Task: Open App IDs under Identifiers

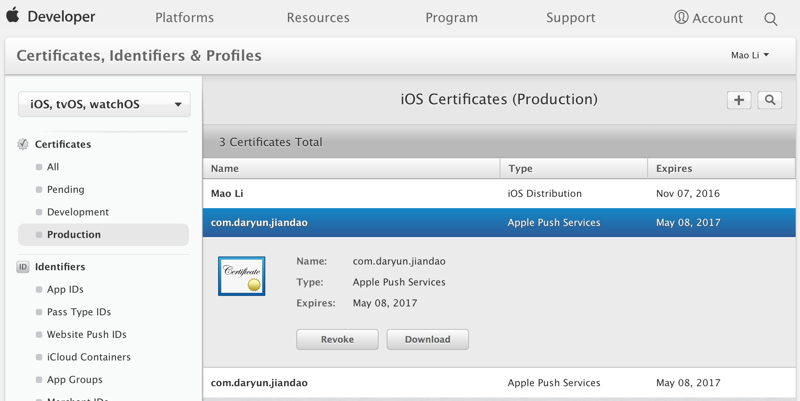Action: tap(65, 289)
